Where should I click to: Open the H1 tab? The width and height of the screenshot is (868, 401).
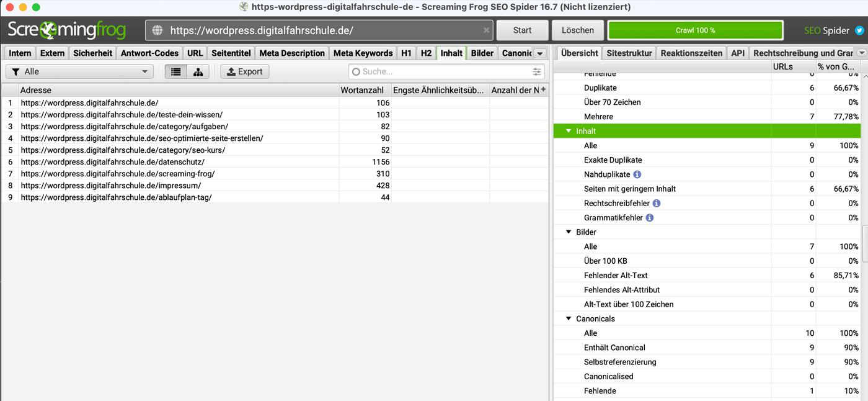tap(406, 53)
